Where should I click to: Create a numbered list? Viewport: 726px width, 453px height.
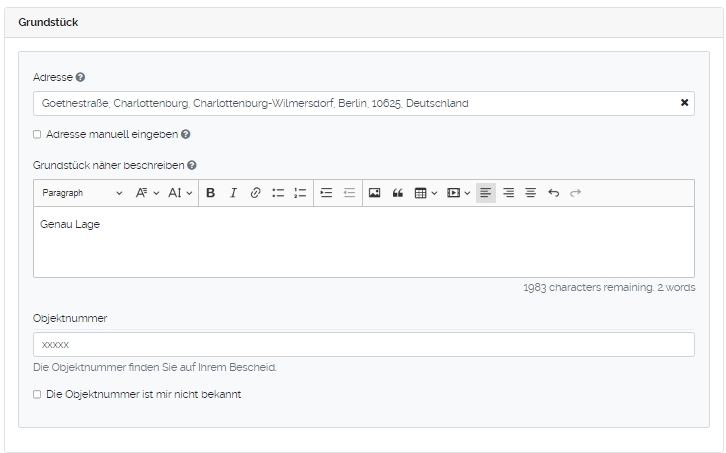300,193
